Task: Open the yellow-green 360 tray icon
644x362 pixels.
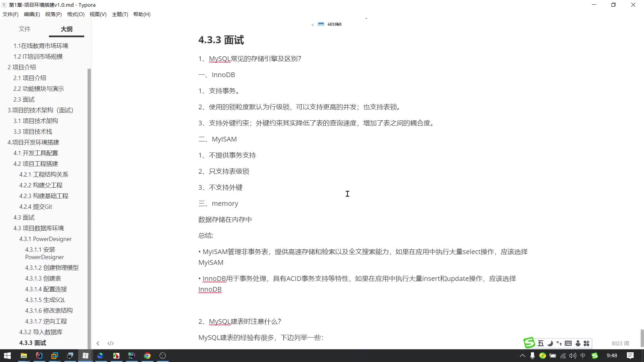Action: [x=542, y=356]
